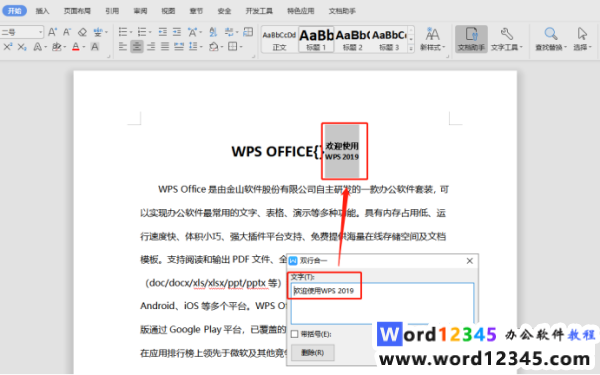Image resolution: width=600 pixels, height=375 pixels.
Task: Apply the 标题 1 heading style
Action: (316, 39)
